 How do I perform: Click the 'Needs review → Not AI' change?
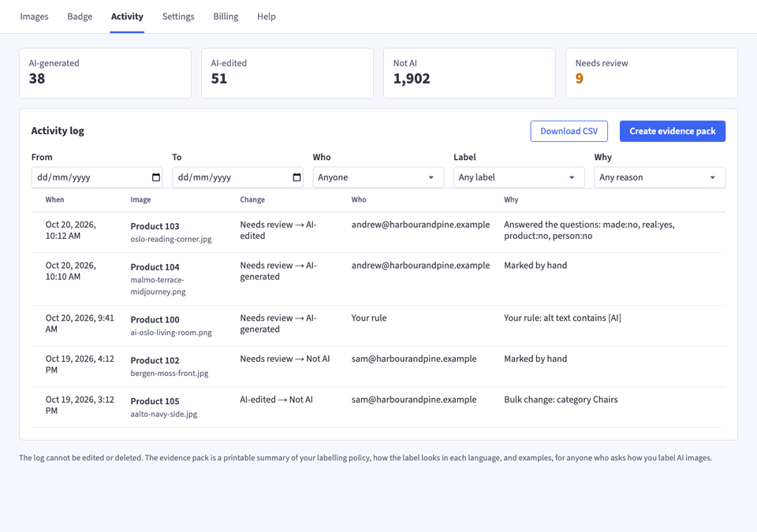[285, 359]
